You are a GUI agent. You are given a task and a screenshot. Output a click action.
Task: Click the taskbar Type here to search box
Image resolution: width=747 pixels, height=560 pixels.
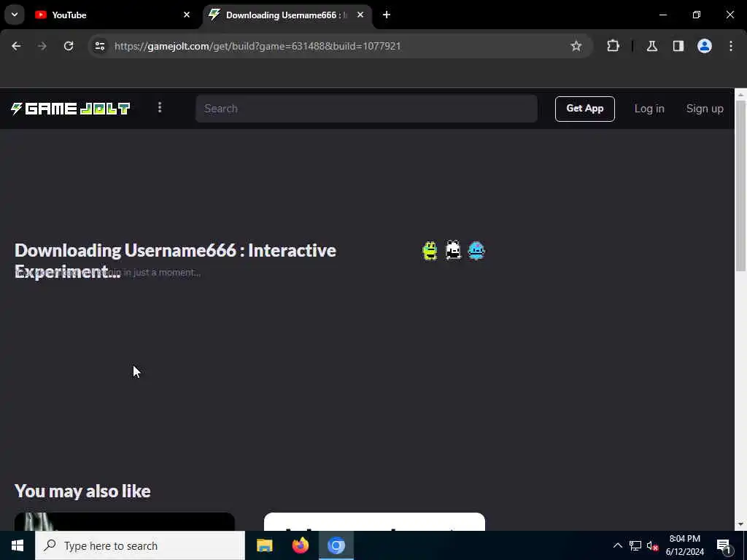tap(140, 545)
